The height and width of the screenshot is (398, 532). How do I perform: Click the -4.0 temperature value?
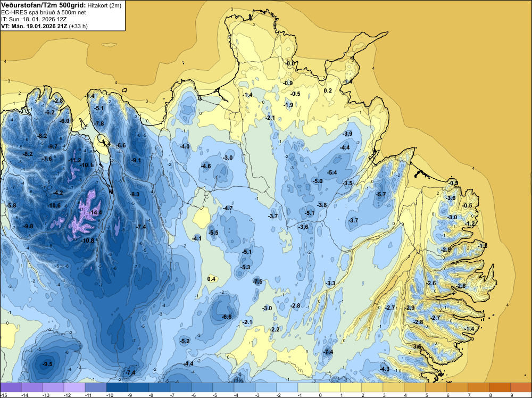tap(185, 146)
